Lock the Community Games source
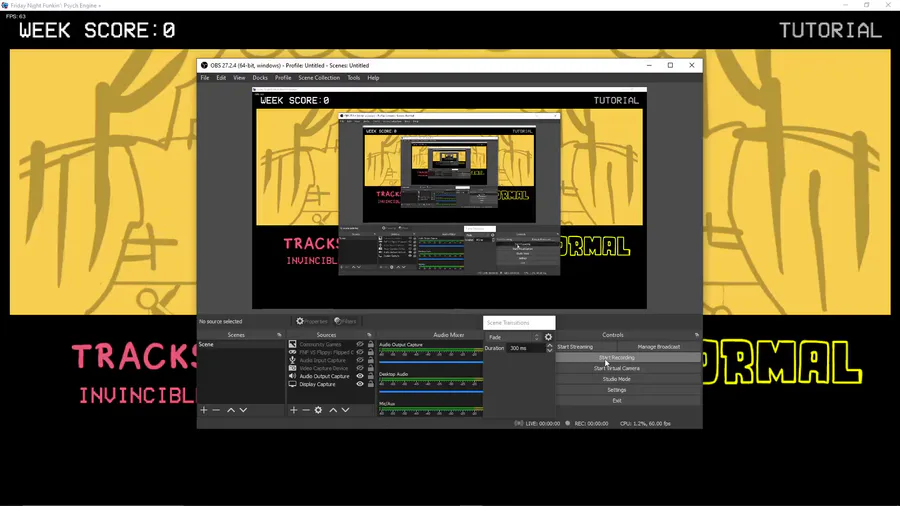 coord(371,344)
